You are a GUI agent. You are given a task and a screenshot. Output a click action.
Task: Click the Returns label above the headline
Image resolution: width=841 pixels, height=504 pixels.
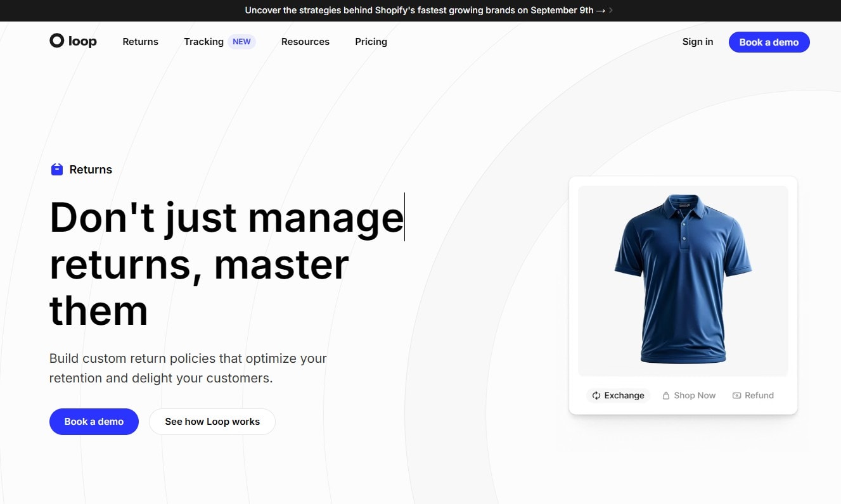(x=91, y=170)
